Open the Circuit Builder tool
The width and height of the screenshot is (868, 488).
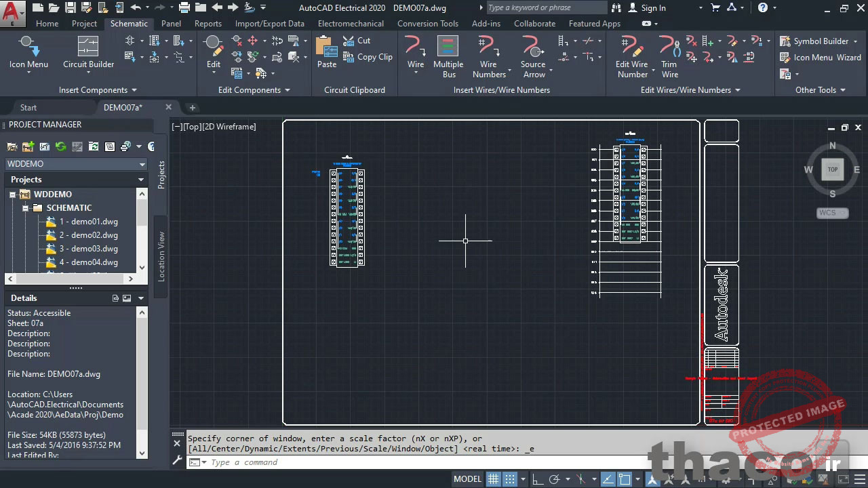coord(87,54)
